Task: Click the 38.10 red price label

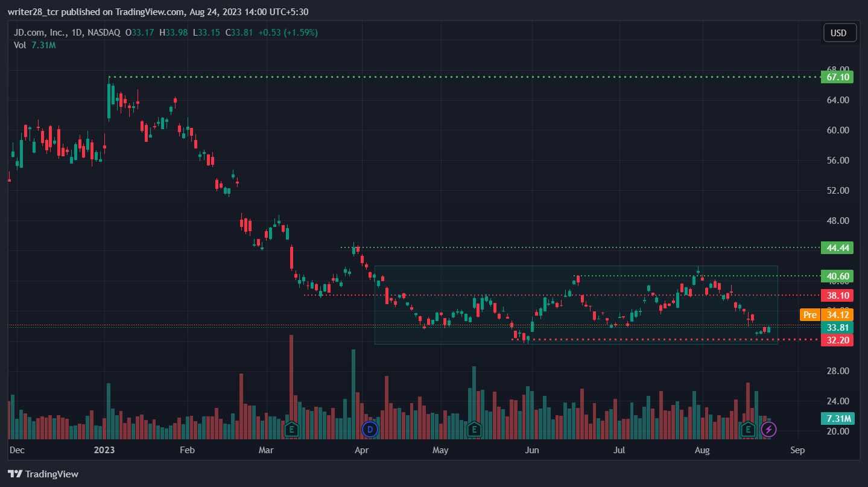Action: click(x=838, y=296)
